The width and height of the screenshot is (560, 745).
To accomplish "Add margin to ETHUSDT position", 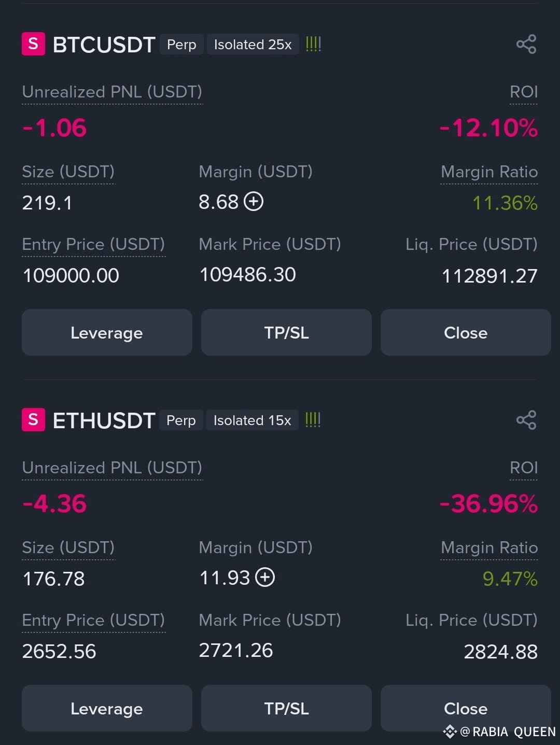I will coord(265,577).
